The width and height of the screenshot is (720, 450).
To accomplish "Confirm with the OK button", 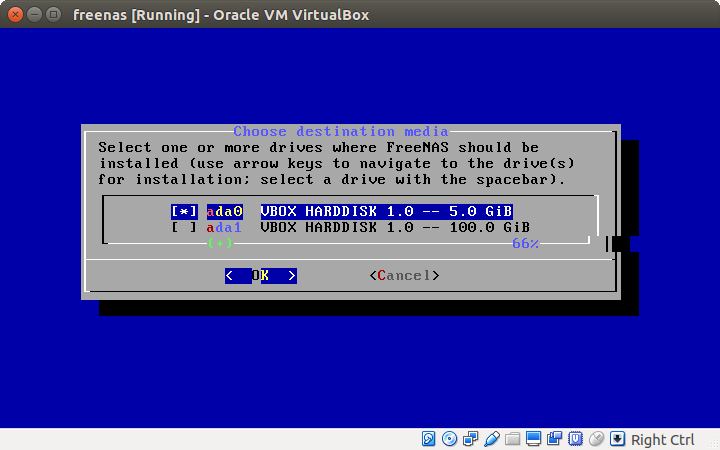I will [x=261, y=276].
